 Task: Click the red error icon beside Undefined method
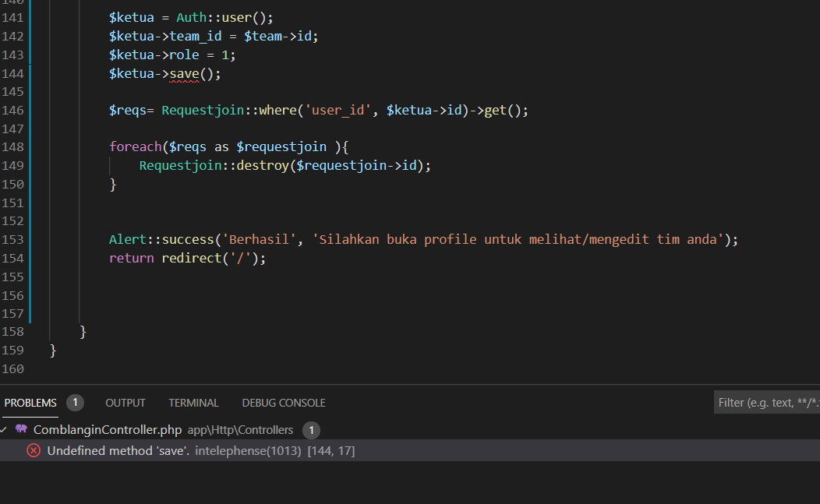(x=34, y=451)
